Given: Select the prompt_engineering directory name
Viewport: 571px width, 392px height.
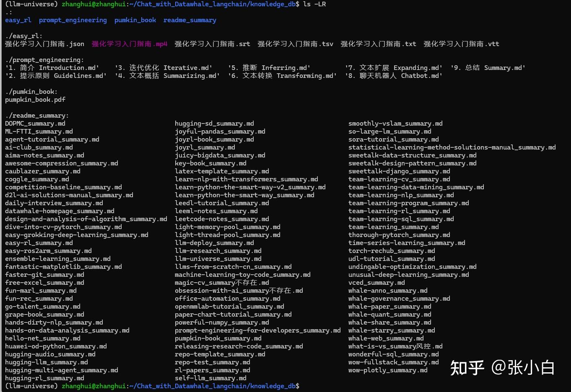Looking at the screenshot, I should tap(73, 20).
